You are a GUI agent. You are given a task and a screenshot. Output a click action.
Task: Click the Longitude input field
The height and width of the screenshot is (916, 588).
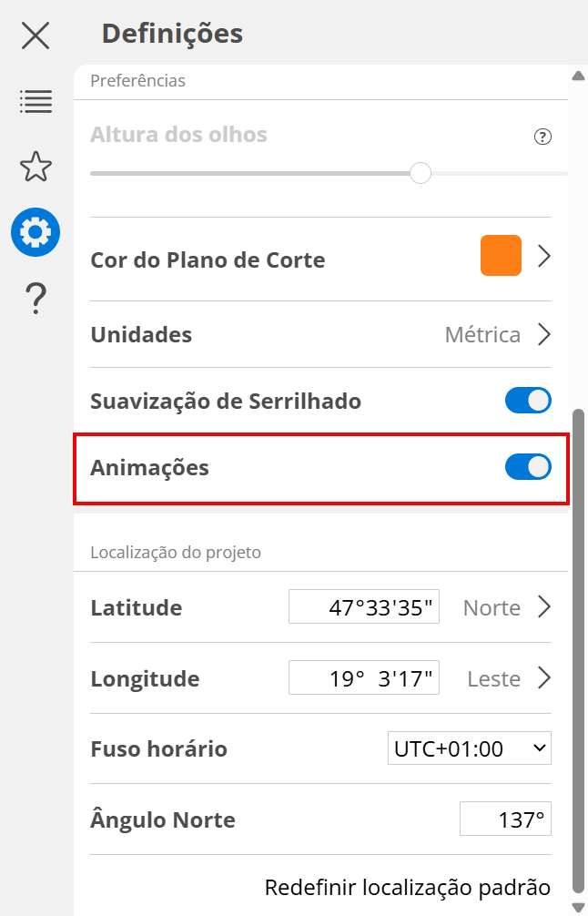(364, 677)
